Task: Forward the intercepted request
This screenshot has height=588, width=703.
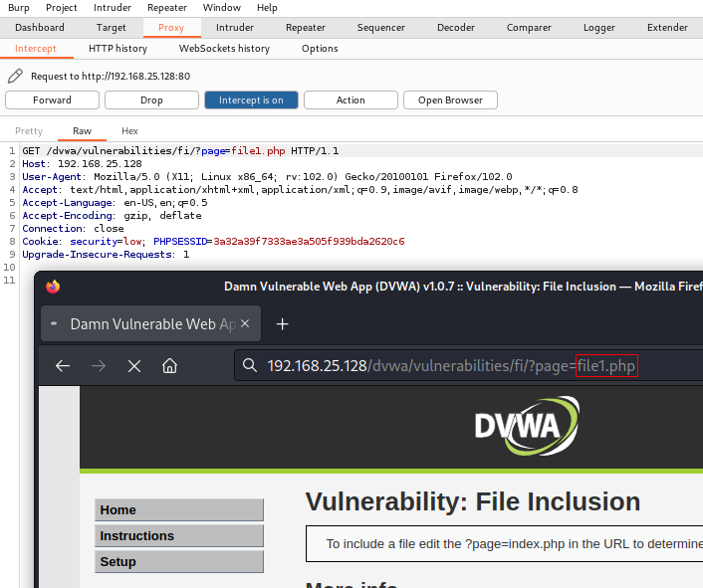Action: [x=52, y=99]
